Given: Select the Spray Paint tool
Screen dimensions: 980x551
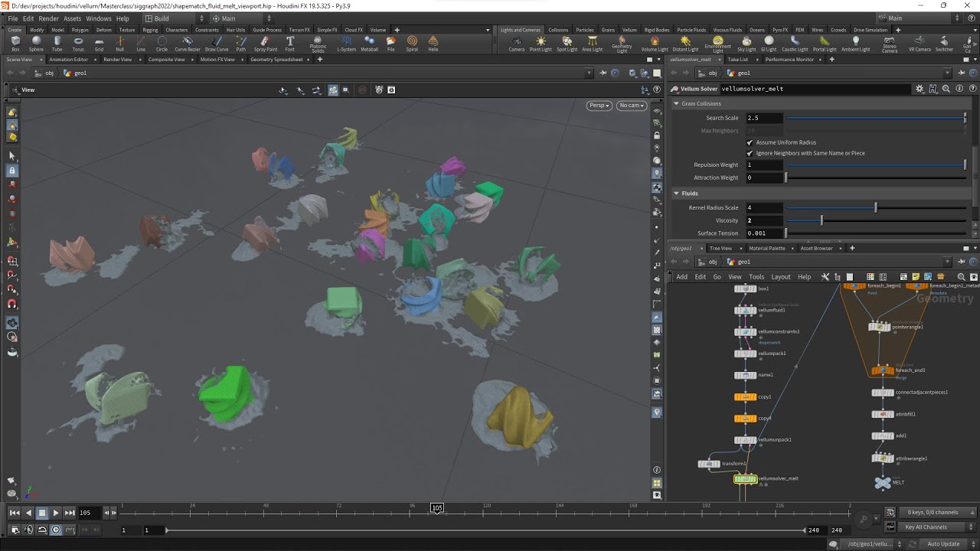Looking at the screenshot, I should click(x=266, y=44).
